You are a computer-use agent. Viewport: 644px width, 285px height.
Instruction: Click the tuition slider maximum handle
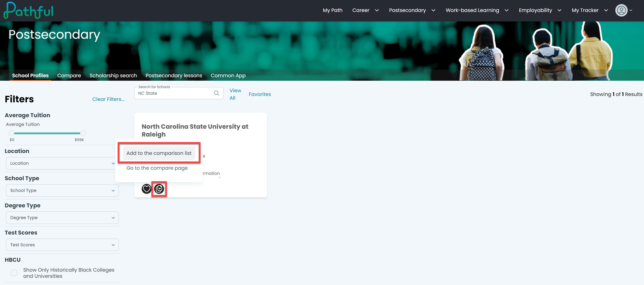click(x=83, y=133)
